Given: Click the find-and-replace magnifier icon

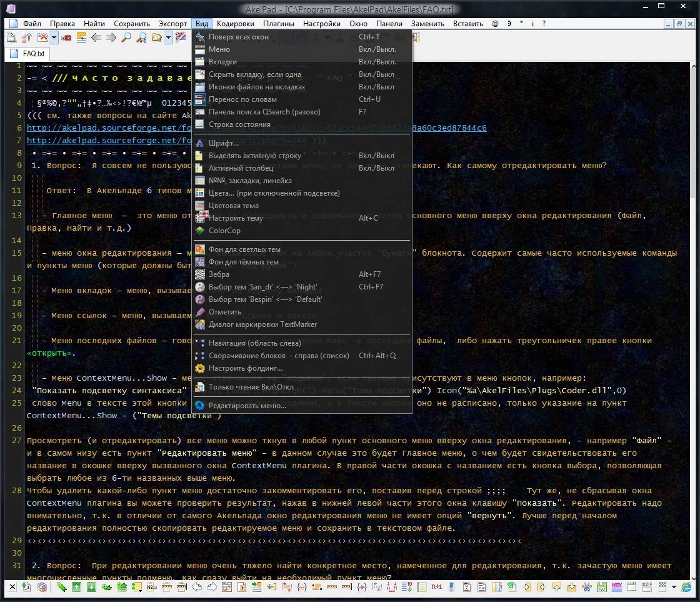Looking at the screenshot, I should point(141,38).
